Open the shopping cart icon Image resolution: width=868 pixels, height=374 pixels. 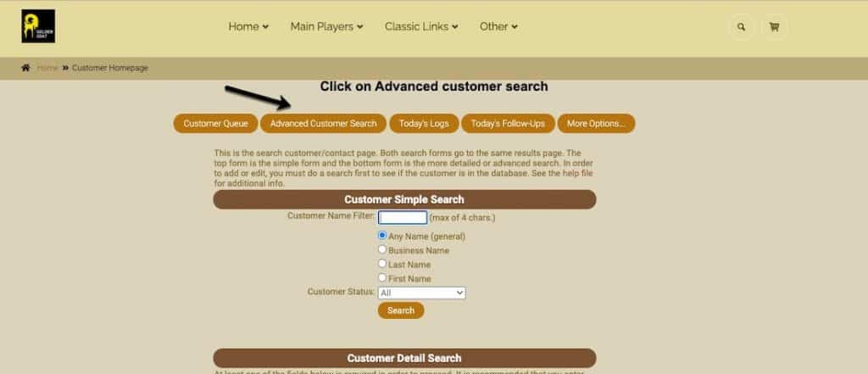(x=774, y=27)
